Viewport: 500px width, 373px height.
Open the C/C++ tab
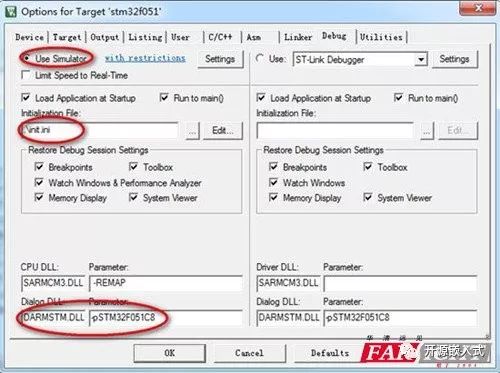tap(220, 37)
